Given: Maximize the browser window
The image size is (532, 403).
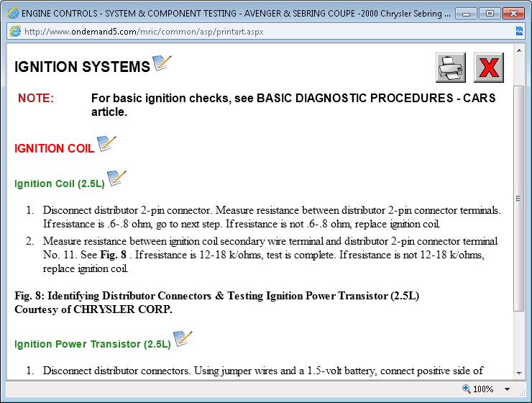Looking at the screenshot, I should coord(490,14).
